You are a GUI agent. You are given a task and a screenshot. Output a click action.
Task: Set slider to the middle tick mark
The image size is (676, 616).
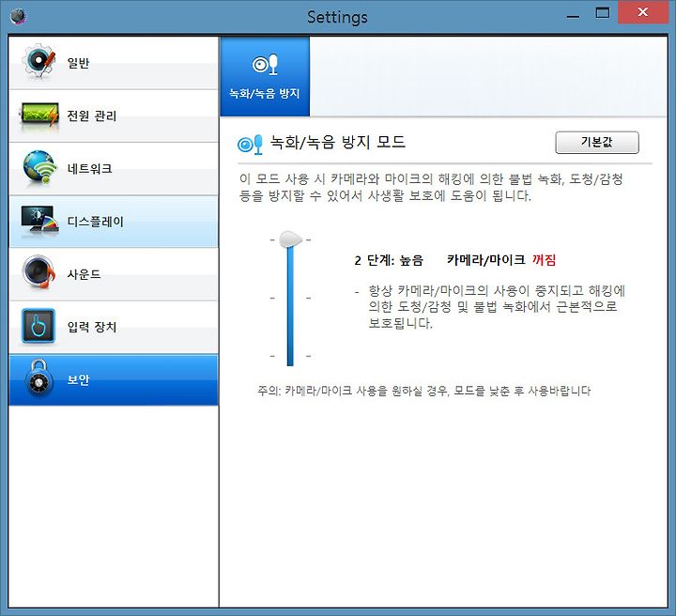[x=290, y=298]
